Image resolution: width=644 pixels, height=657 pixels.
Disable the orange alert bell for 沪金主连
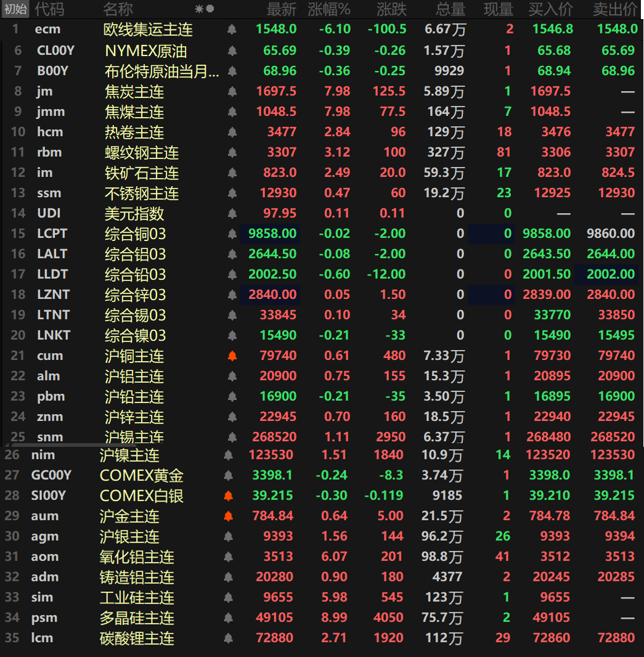pos(228,516)
